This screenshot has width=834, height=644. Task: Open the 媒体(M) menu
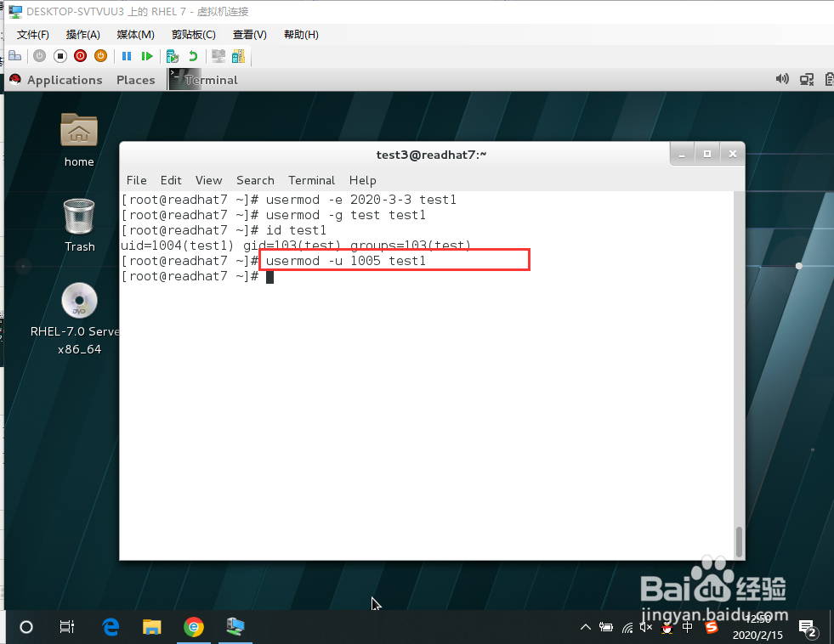(x=136, y=35)
